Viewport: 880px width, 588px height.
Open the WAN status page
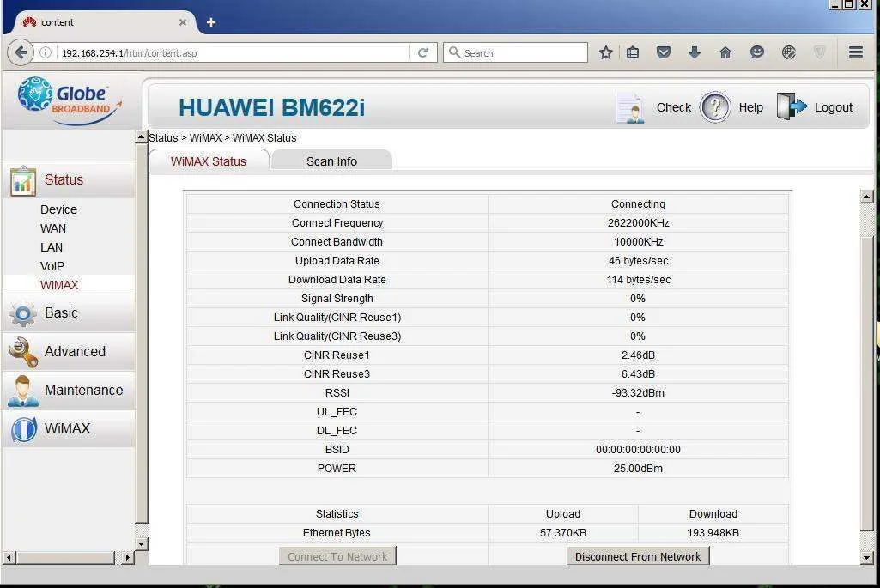53,228
